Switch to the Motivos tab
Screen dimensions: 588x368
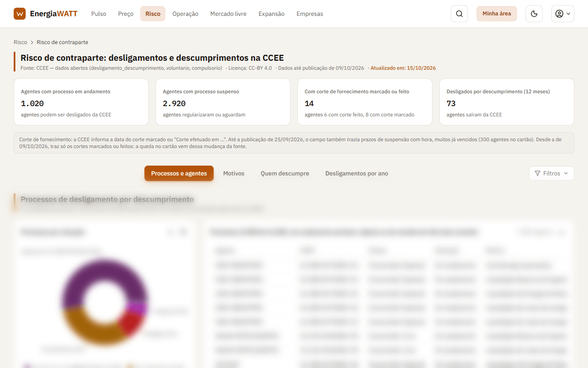pos(234,173)
